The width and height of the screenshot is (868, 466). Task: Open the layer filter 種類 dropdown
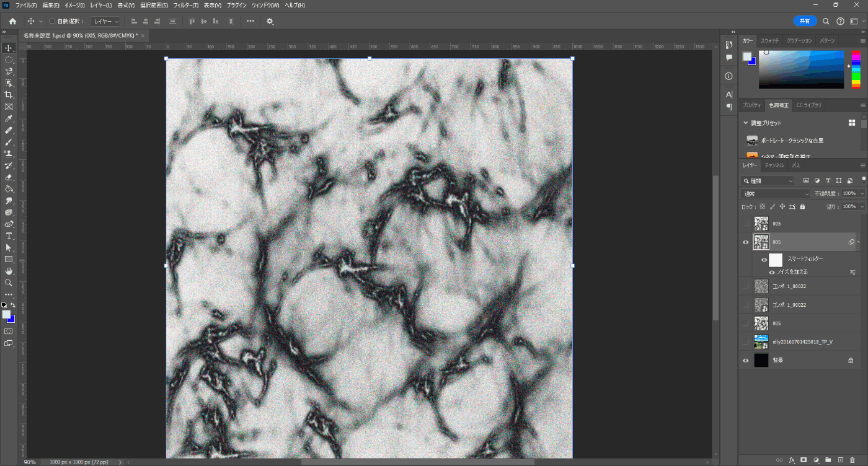768,181
